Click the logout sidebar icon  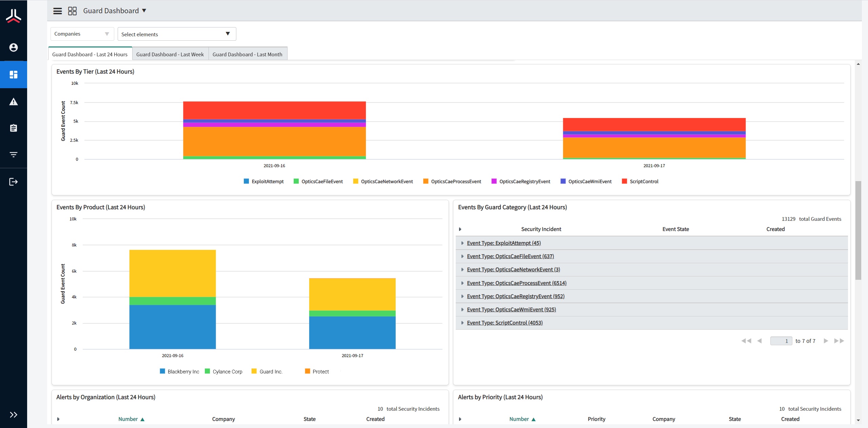pyautogui.click(x=14, y=182)
